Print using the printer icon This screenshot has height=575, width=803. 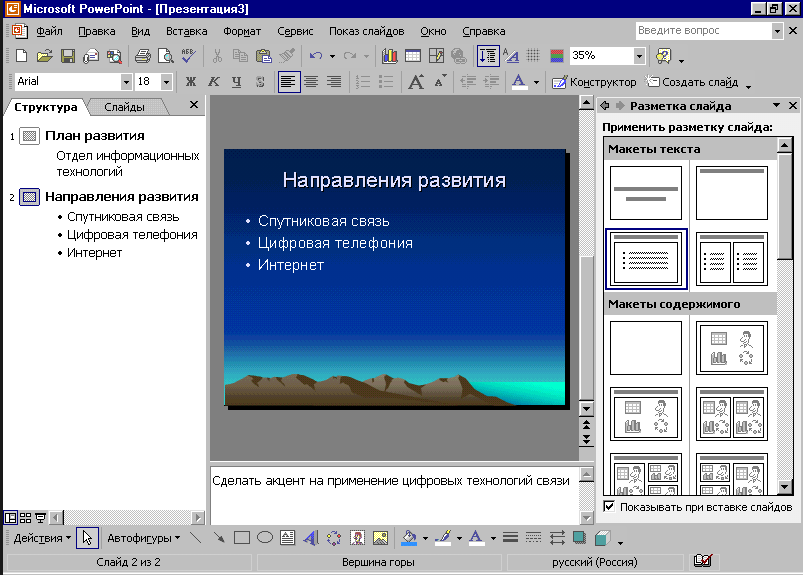(142, 55)
